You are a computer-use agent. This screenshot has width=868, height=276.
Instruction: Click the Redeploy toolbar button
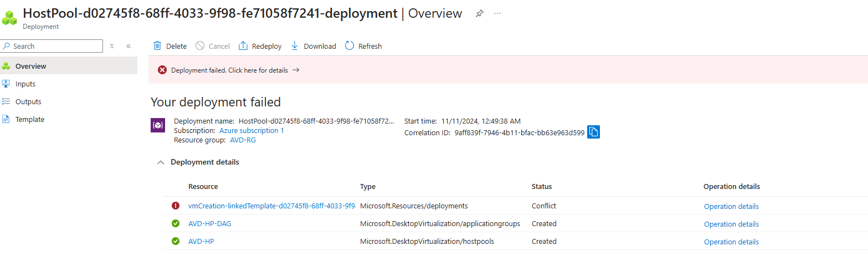click(x=260, y=46)
